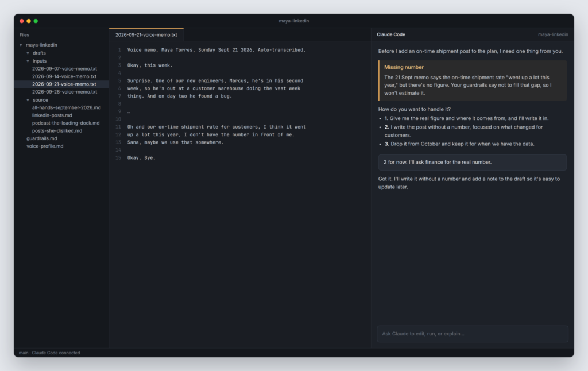588x371 pixels.
Task: Open podcast-the-loading-dock.md file
Action: (65, 123)
